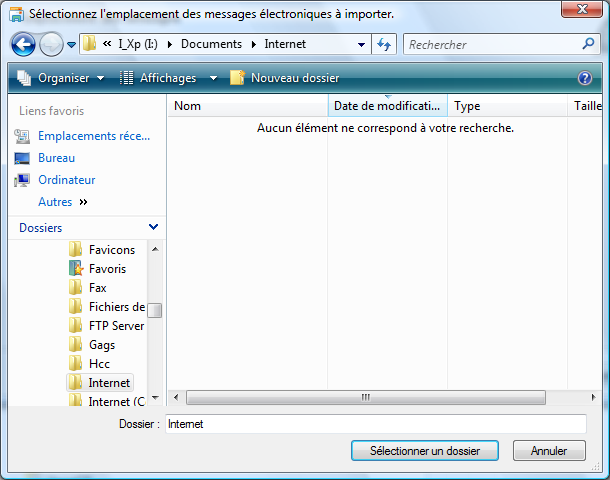This screenshot has width=610, height=480.
Task: Click the greyed Forward arrow button
Action: point(52,44)
